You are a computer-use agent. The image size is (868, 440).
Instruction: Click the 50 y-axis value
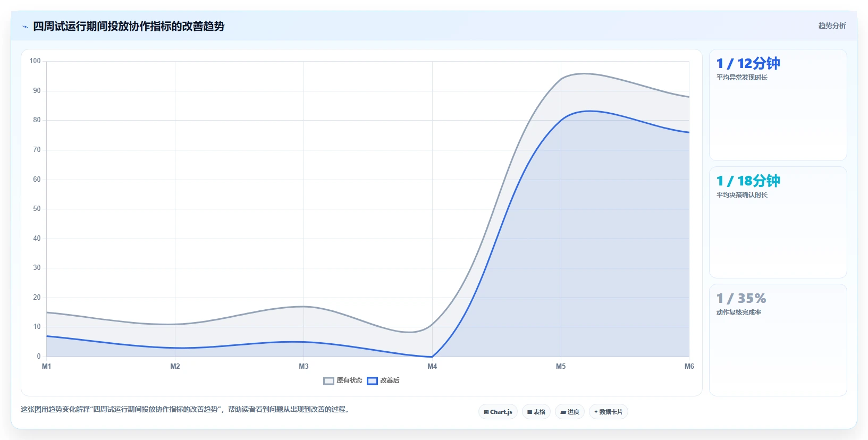(x=37, y=209)
